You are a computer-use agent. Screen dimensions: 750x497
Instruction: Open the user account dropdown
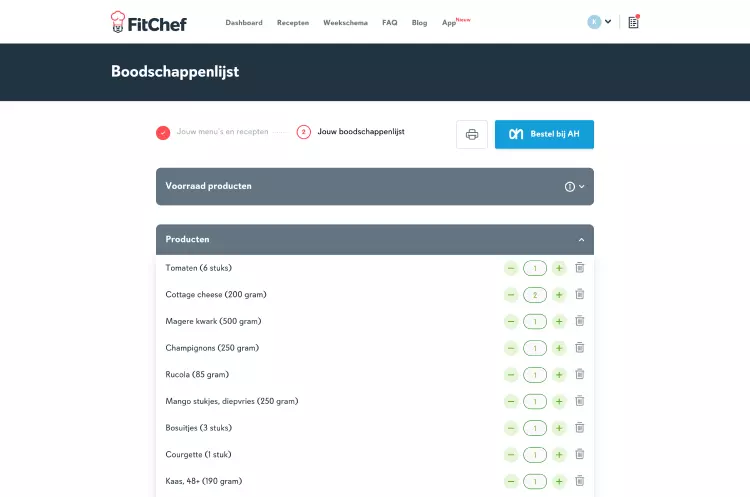point(599,22)
